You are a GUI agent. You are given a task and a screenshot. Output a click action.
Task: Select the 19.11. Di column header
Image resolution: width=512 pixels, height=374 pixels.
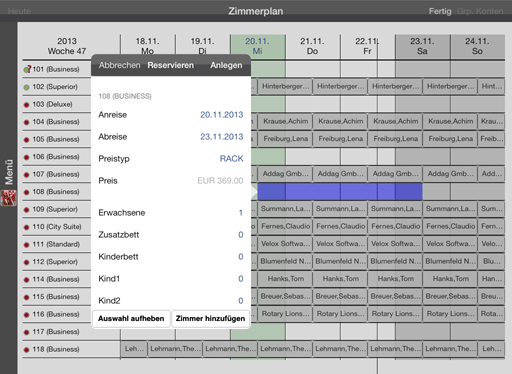[x=203, y=46]
